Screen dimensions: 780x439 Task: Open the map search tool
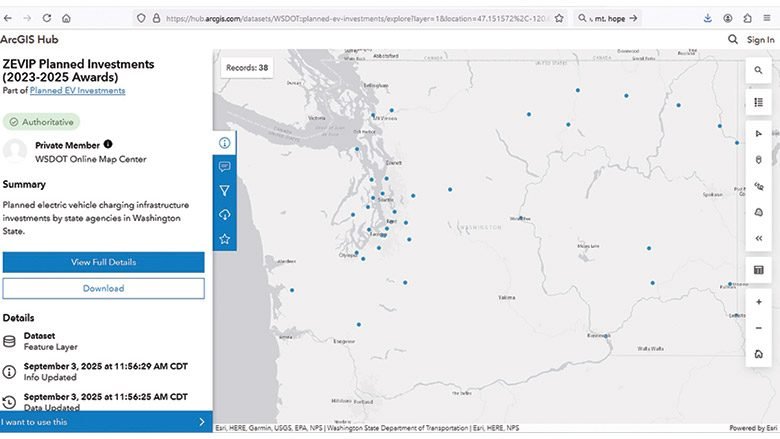pyautogui.click(x=759, y=71)
